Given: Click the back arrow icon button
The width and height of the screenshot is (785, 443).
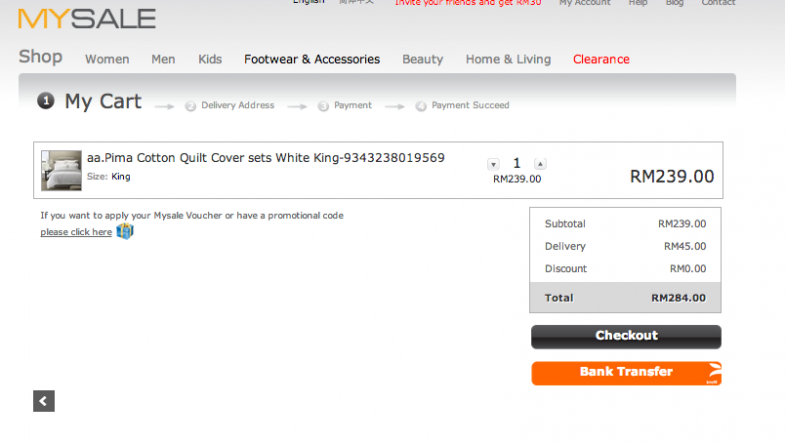Looking at the screenshot, I should pos(44,401).
